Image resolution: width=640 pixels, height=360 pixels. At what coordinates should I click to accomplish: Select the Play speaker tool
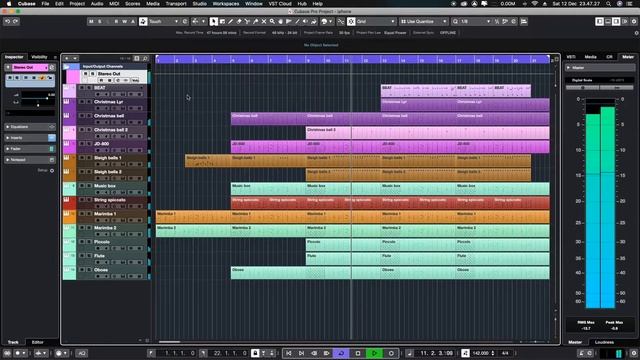pos(305,21)
